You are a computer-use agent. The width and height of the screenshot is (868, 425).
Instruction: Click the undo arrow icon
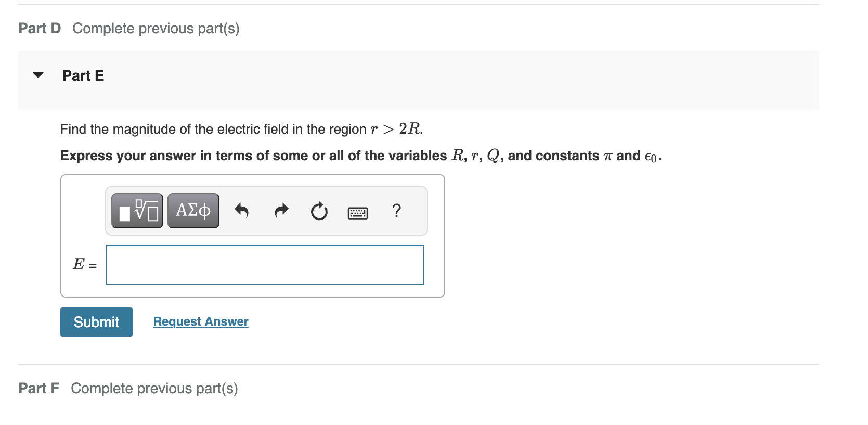pos(242,211)
